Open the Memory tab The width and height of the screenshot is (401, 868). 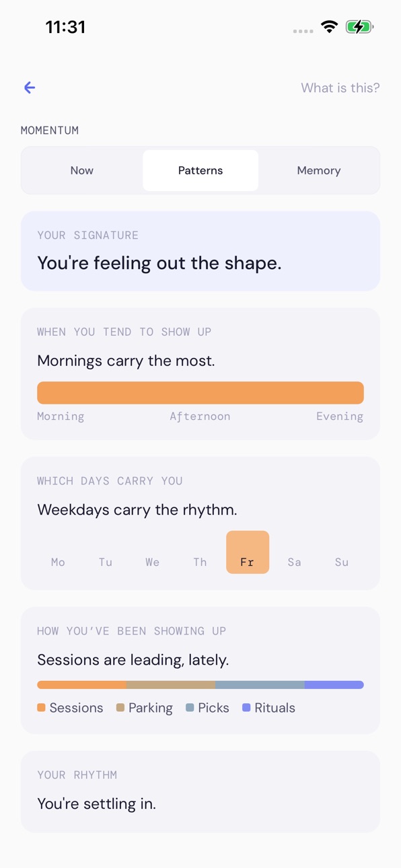tap(319, 170)
